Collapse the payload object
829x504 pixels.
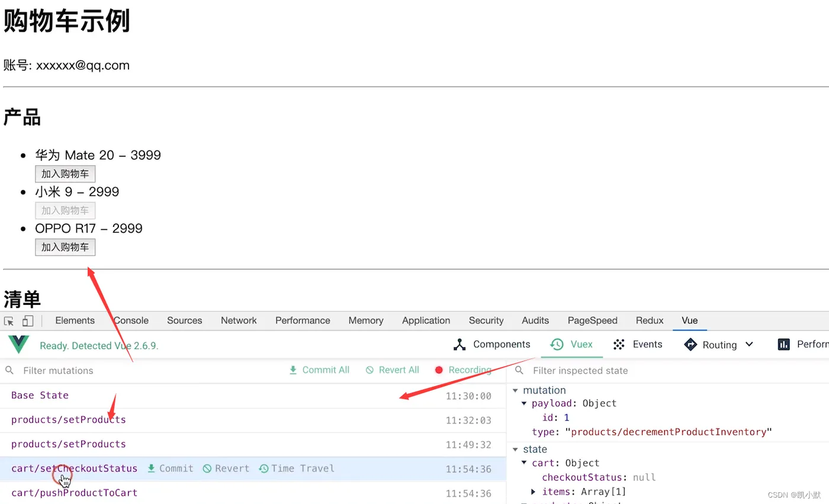coord(524,403)
